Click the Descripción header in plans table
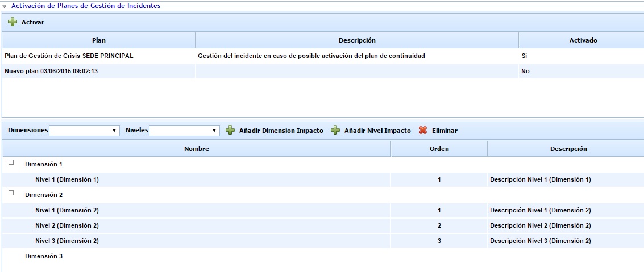The height and width of the screenshot is (272, 644). pyautogui.click(x=356, y=40)
